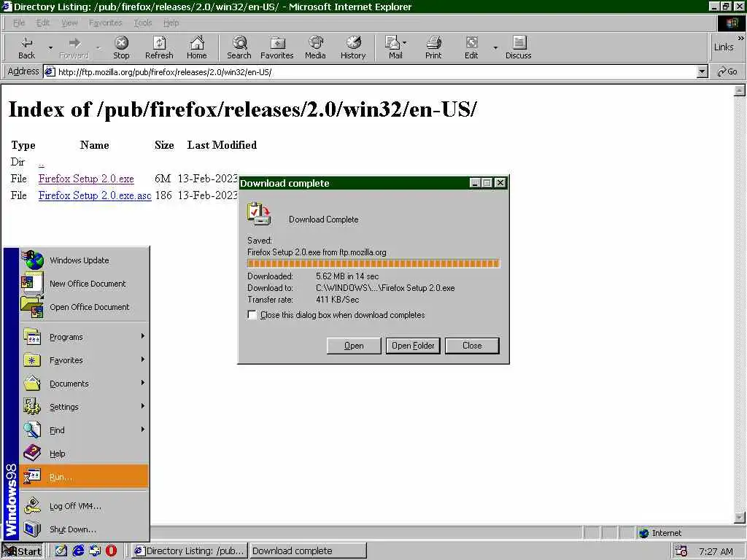Image resolution: width=747 pixels, height=560 pixels.
Task: Select Shut Down... in Start menu
Action: coord(84,529)
